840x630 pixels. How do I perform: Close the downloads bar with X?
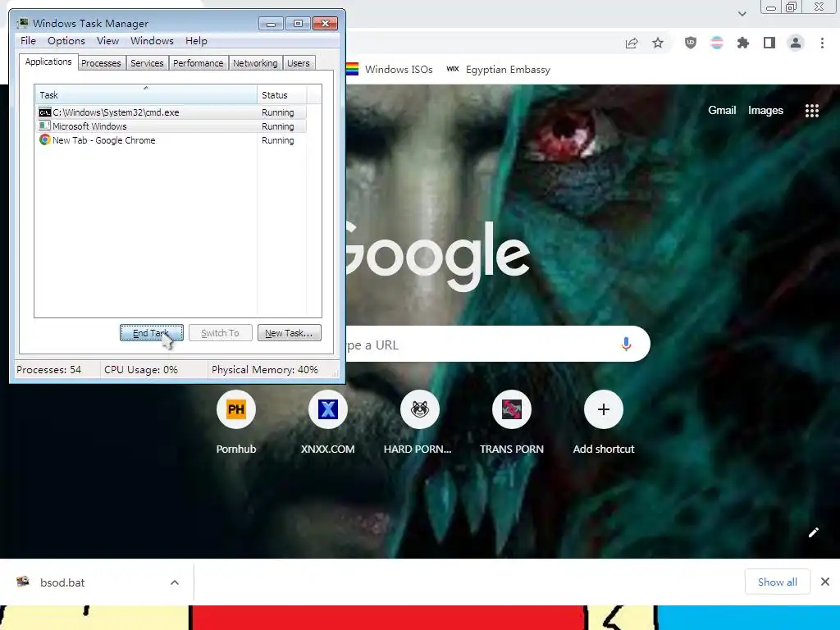pyautogui.click(x=825, y=582)
